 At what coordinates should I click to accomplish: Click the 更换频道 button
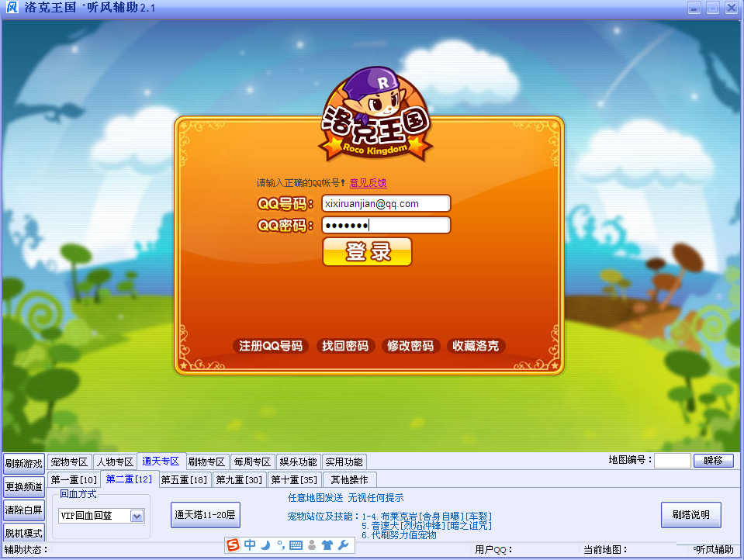[24, 487]
